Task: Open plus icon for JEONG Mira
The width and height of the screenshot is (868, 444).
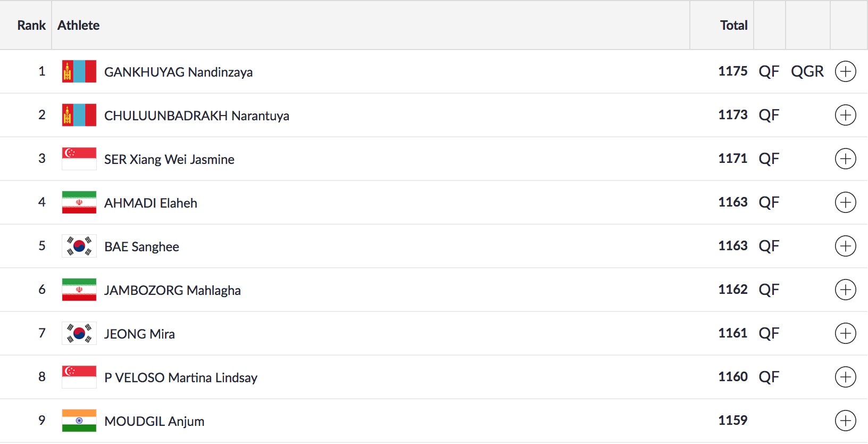Action: coord(845,333)
